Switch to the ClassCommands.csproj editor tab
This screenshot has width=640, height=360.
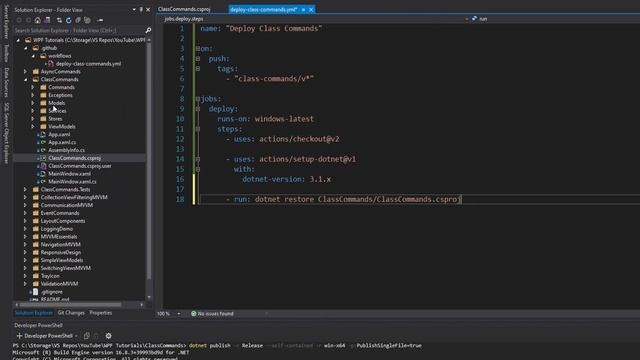(x=184, y=9)
